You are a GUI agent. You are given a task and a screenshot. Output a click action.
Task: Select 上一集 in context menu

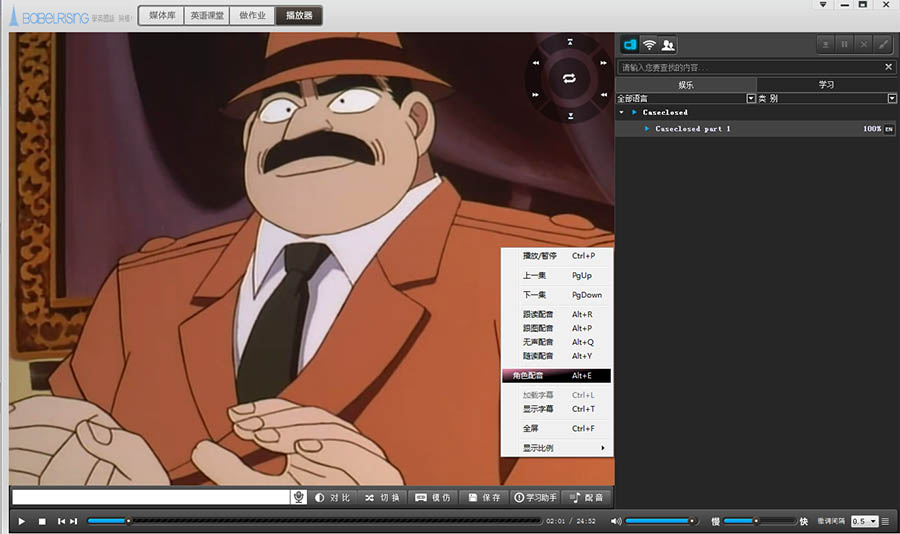[557, 276]
